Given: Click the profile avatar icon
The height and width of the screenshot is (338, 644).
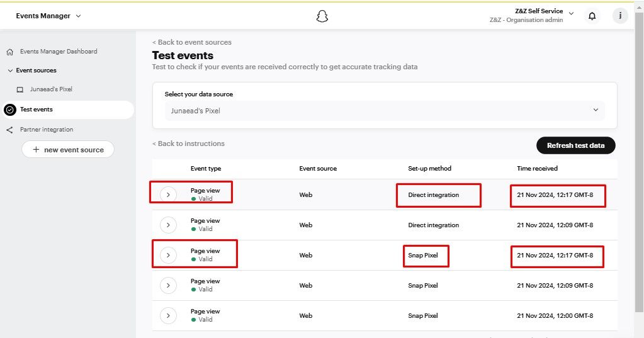Looking at the screenshot, I should tap(620, 16).
